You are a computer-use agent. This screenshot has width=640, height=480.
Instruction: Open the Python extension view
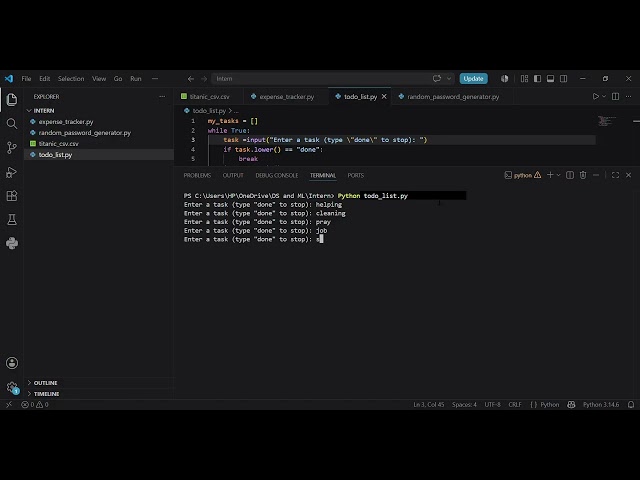pyautogui.click(x=12, y=243)
